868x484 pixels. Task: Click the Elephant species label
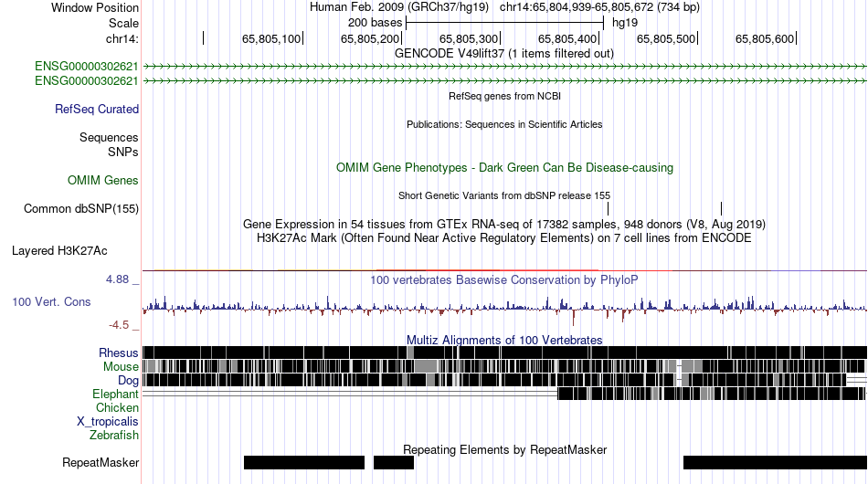(115, 394)
